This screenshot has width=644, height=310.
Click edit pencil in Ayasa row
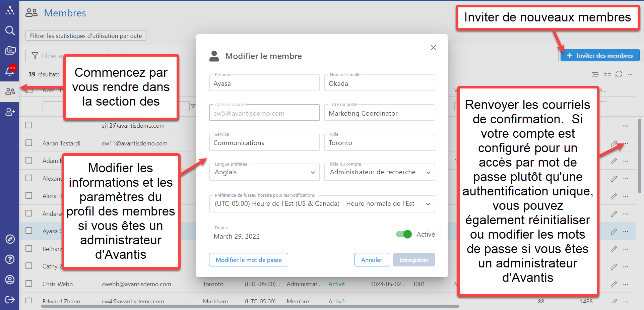[614, 232]
